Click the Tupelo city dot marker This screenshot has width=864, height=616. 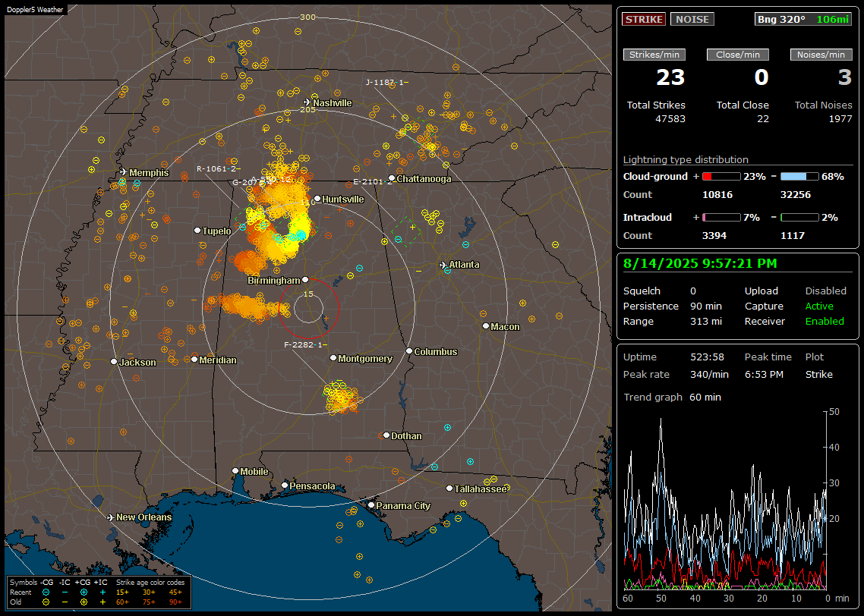pos(197,230)
